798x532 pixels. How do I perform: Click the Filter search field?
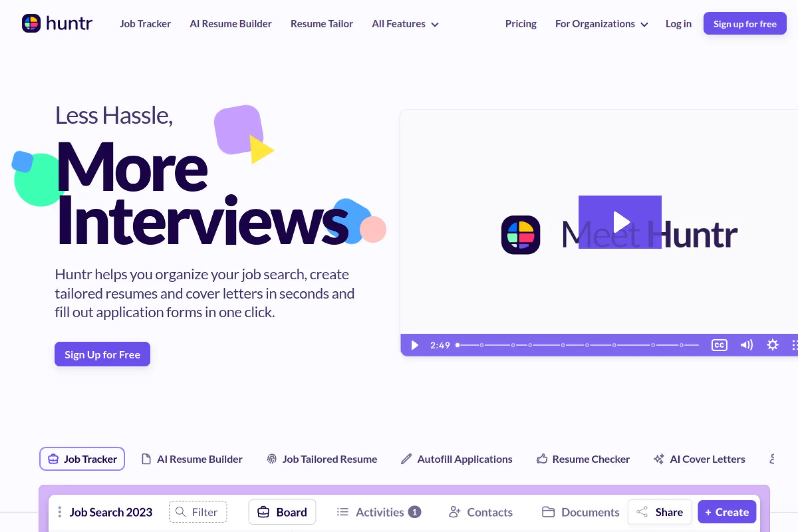198,512
